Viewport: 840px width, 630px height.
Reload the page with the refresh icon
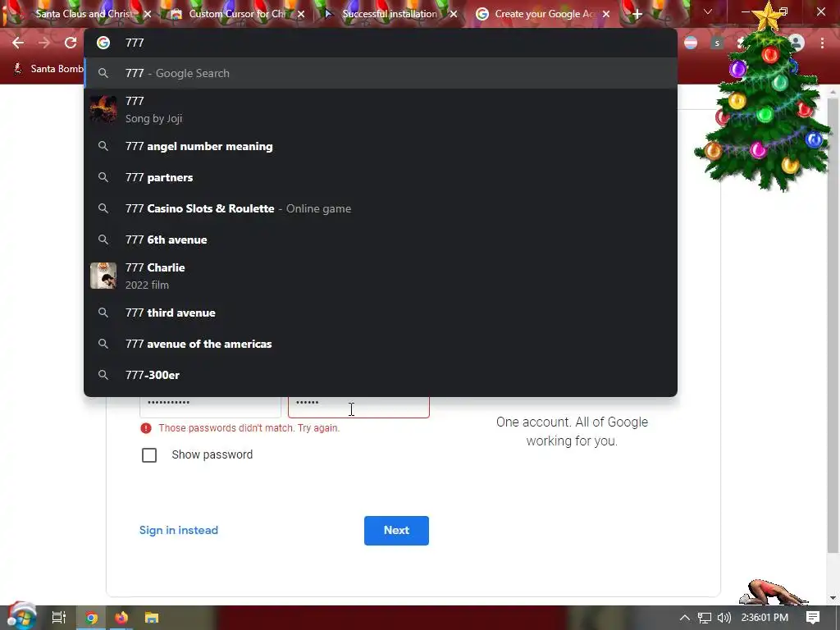(71, 43)
